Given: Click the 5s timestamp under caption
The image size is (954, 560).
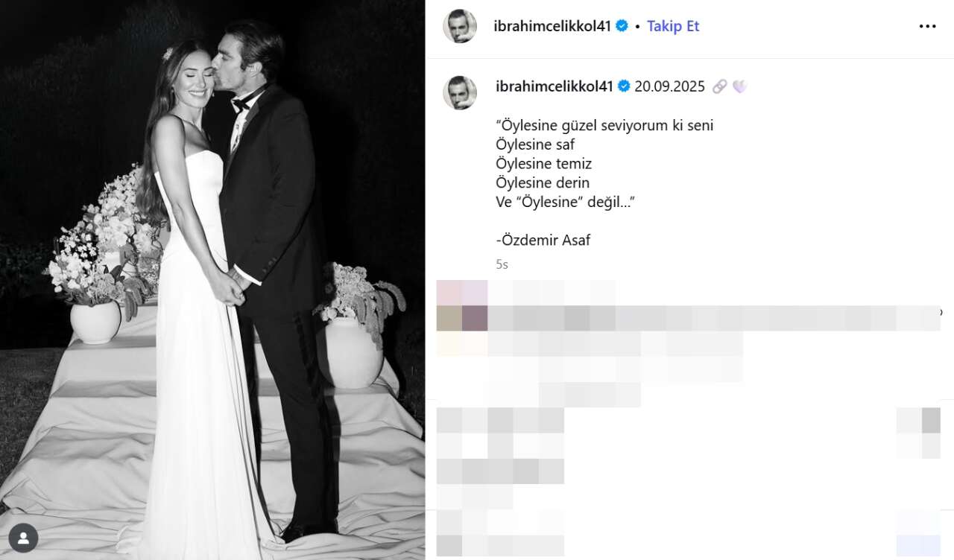Looking at the screenshot, I should 502,264.
